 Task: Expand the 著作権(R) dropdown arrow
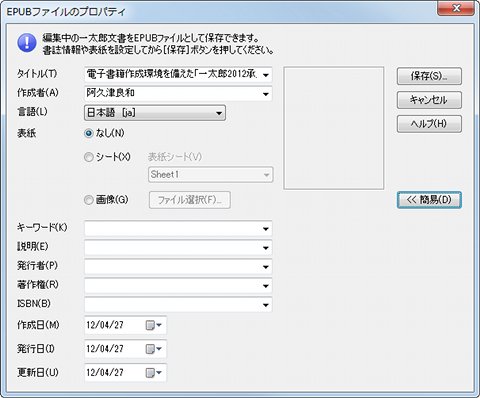266,286
